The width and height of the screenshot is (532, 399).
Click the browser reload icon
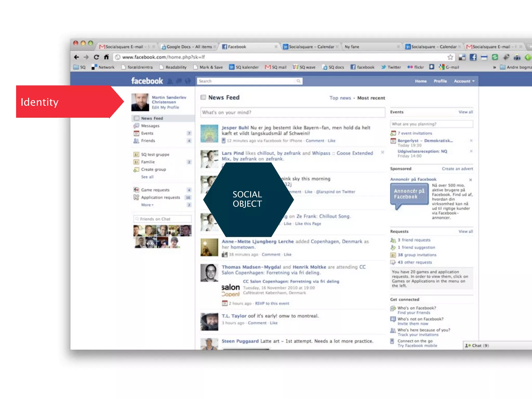click(96, 57)
